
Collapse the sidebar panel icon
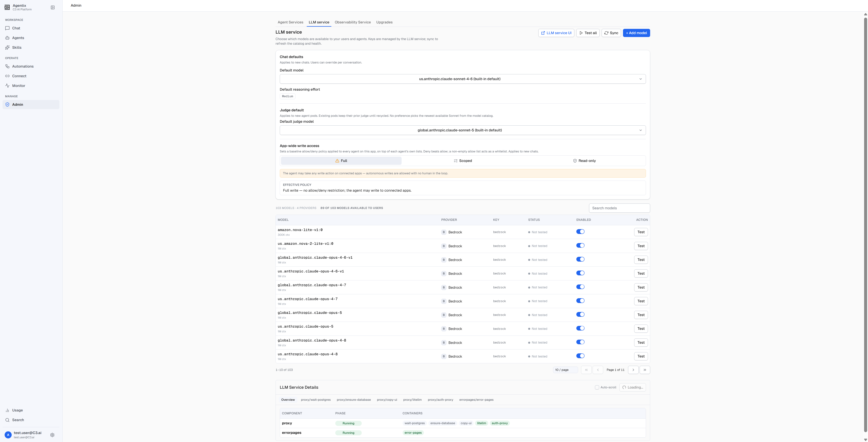pos(53,7)
